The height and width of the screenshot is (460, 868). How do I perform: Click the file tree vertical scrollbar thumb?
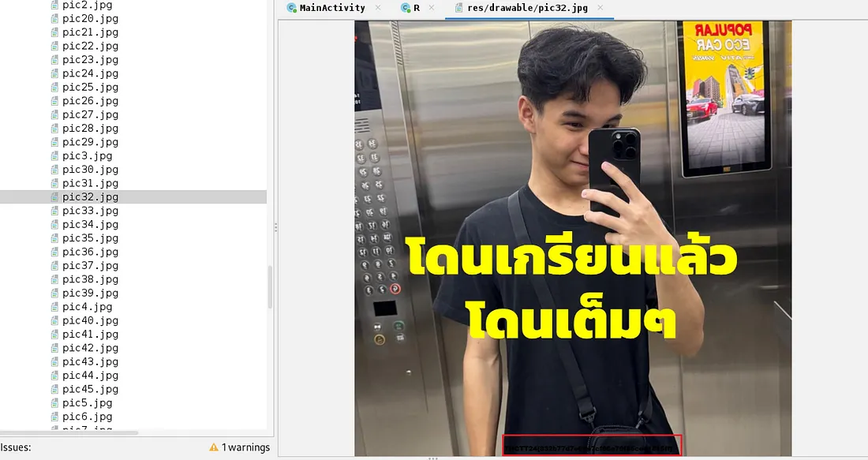(270, 286)
